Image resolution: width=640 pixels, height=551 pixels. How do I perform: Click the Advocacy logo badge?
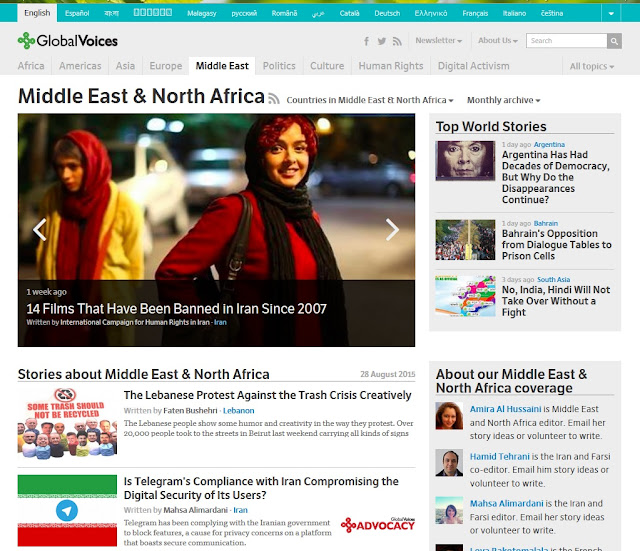378,525
